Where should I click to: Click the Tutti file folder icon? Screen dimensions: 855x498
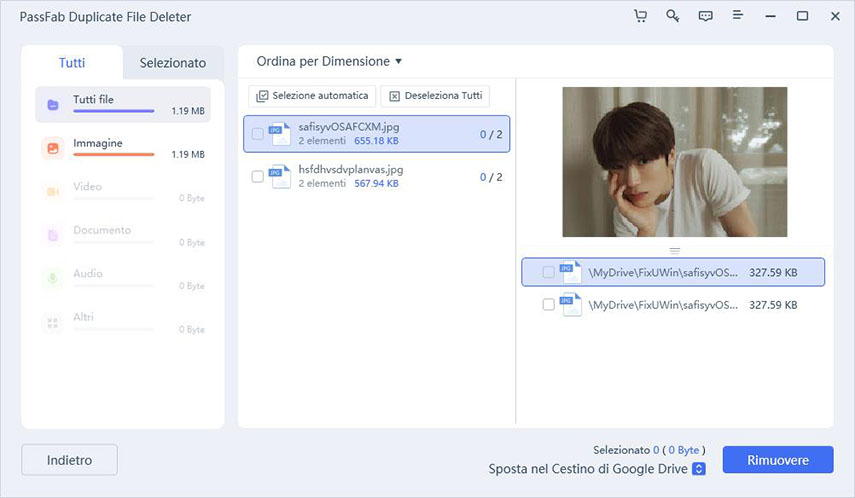[52, 104]
